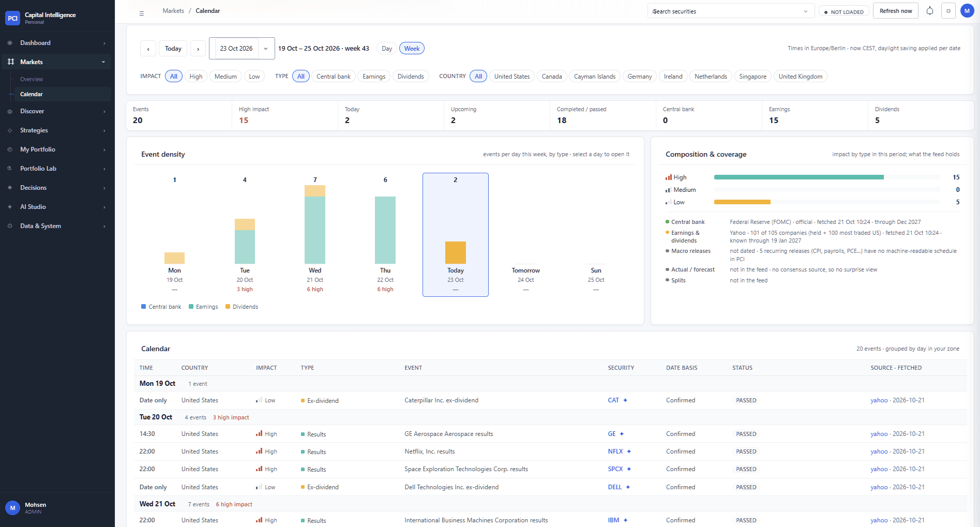Expand the Decisions menu chevron
Screen dimensions: 980x527
click(x=104, y=188)
